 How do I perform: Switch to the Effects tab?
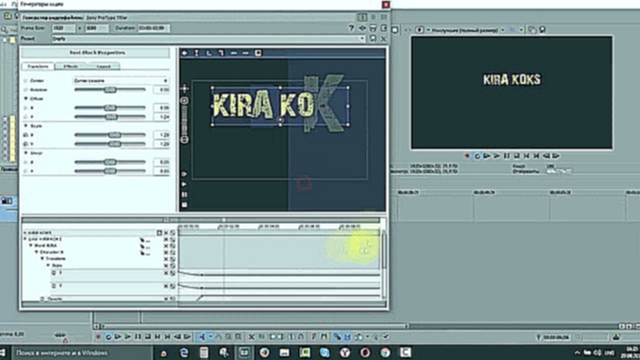(71, 66)
